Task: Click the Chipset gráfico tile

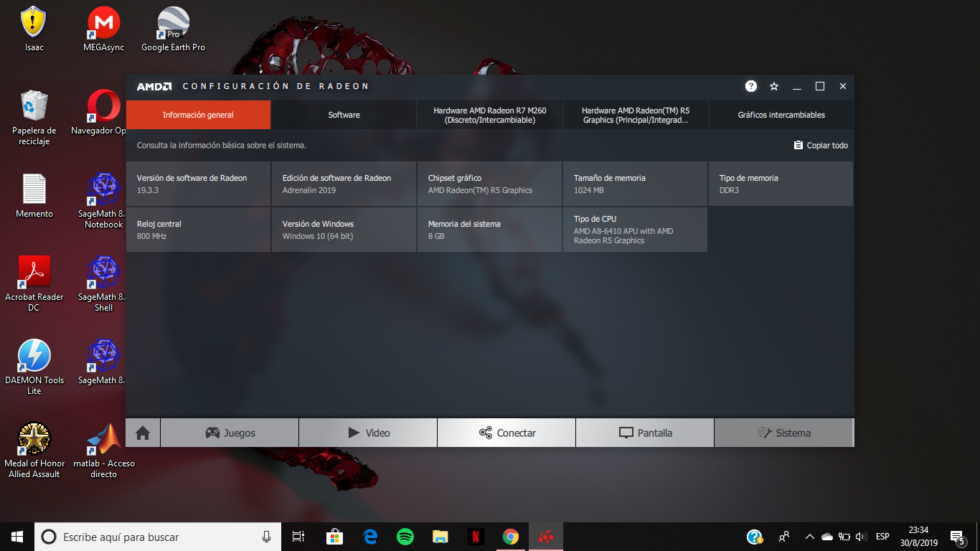Action: point(489,184)
